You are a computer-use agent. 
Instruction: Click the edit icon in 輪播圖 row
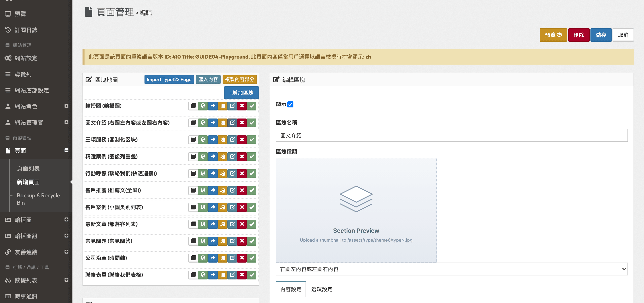(x=232, y=106)
